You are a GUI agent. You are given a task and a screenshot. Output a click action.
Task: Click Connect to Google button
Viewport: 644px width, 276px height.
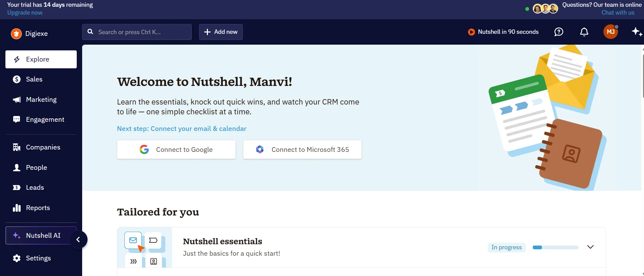[x=176, y=149]
